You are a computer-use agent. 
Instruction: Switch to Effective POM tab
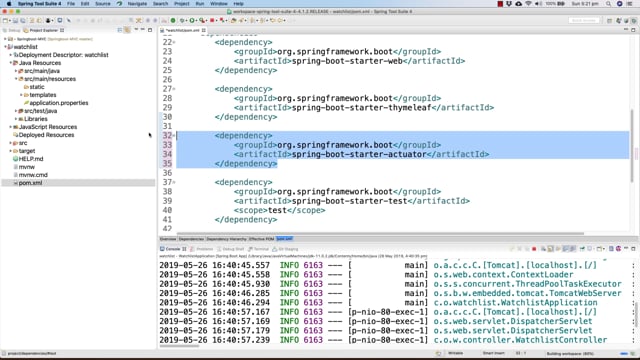coord(262,239)
